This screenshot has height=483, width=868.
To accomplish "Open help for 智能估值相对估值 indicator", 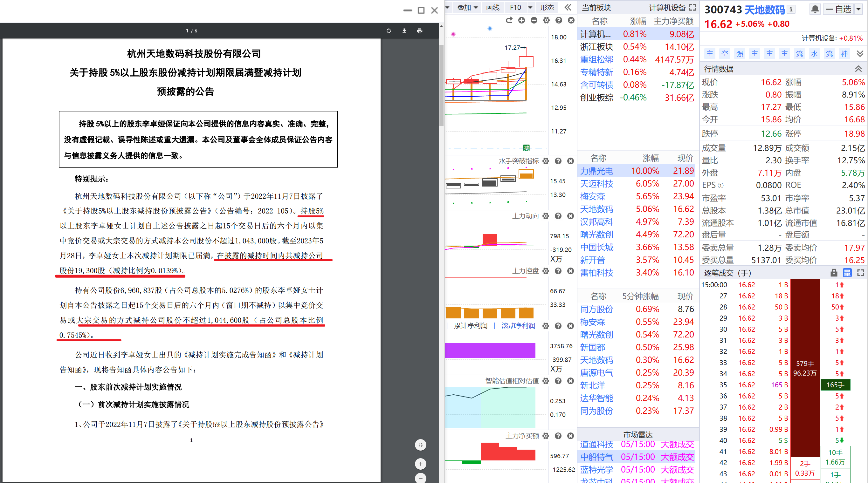I will (x=558, y=381).
